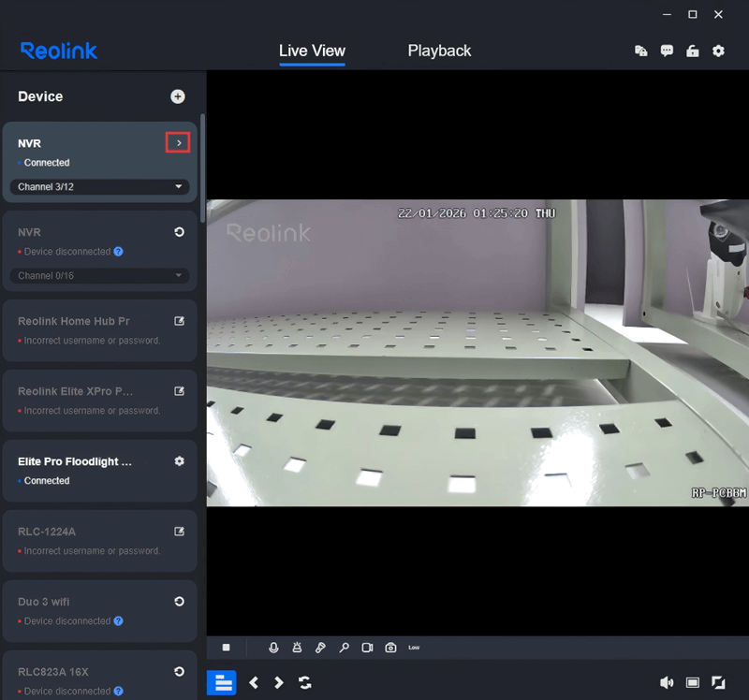The width and height of the screenshot is (749, 700).
Task: Edit RLC-1224A login credentials
Action: tap(179, 532)
